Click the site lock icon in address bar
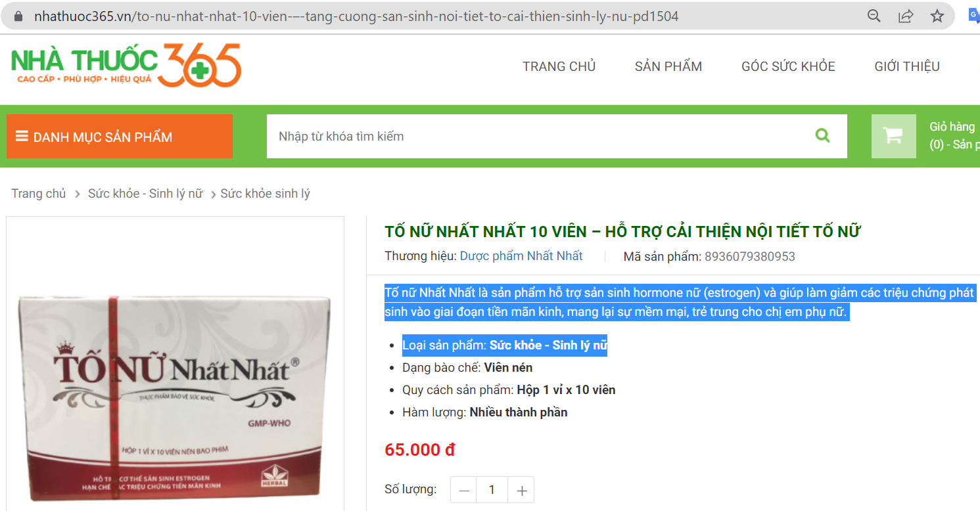The height and width of the screenshot is (511, 980). point(18,16)
